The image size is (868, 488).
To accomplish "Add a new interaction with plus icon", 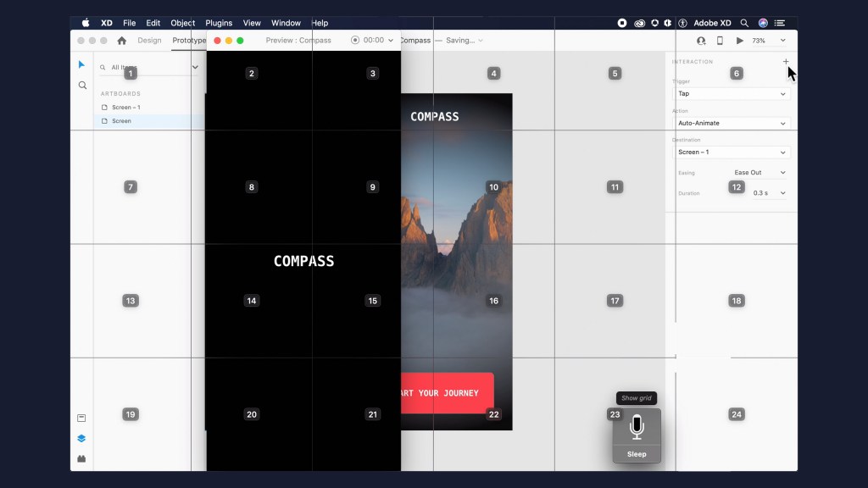I will [x=786, y=62].
